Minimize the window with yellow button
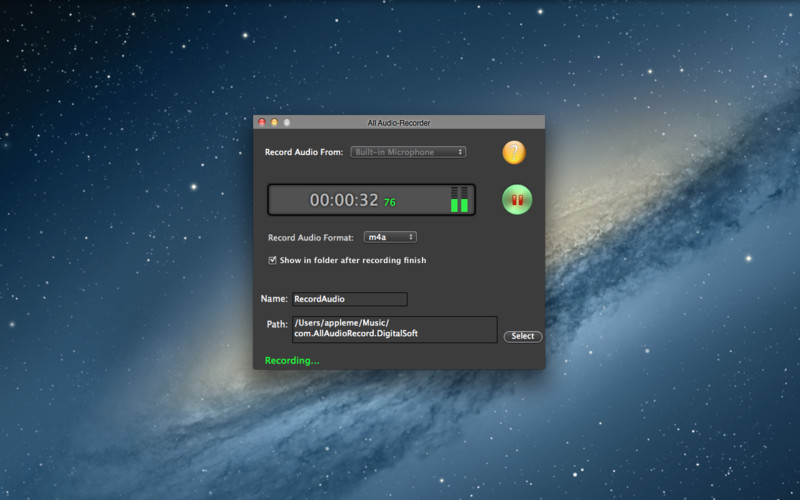 (x=274, y=122)
